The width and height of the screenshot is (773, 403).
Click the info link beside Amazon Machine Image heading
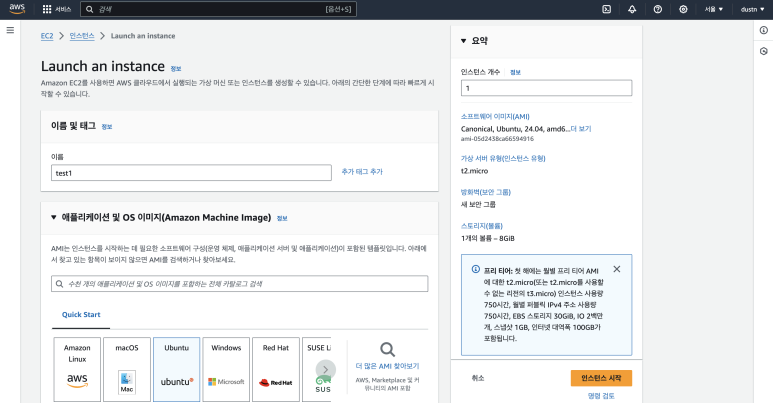coord(282,218)
